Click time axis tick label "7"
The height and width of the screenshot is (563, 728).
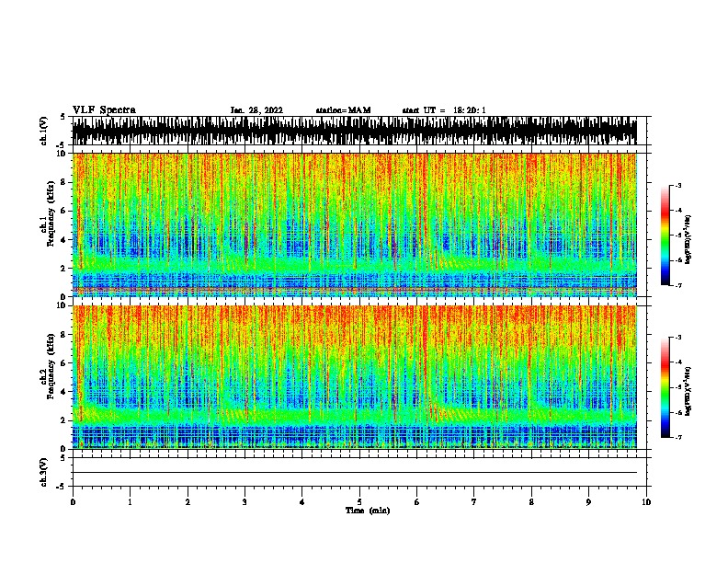474,502
